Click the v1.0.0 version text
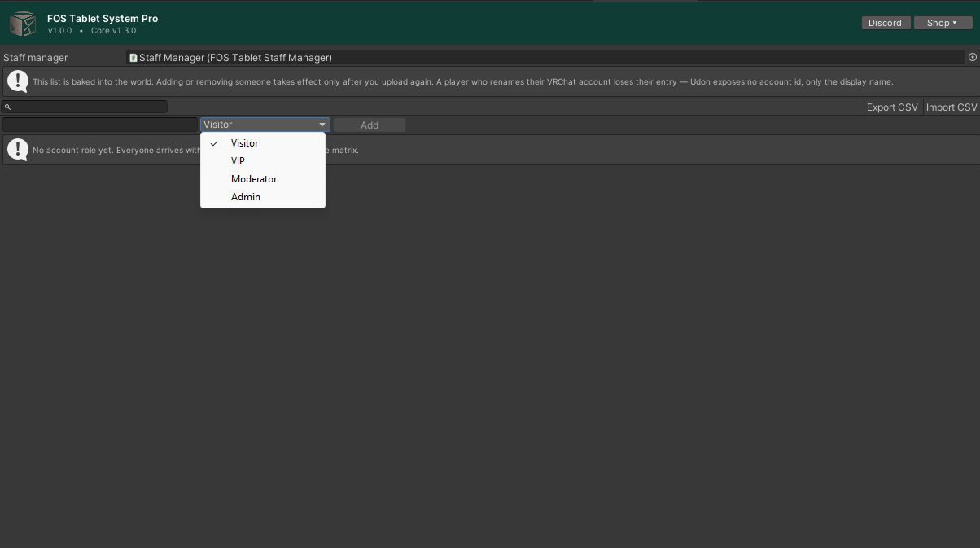 [x=59, y=31]
